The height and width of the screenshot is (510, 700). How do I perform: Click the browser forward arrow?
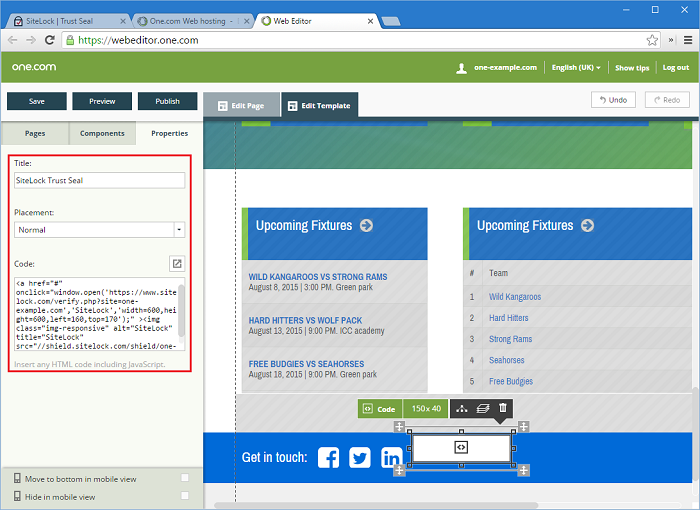[x=31, y=40]
